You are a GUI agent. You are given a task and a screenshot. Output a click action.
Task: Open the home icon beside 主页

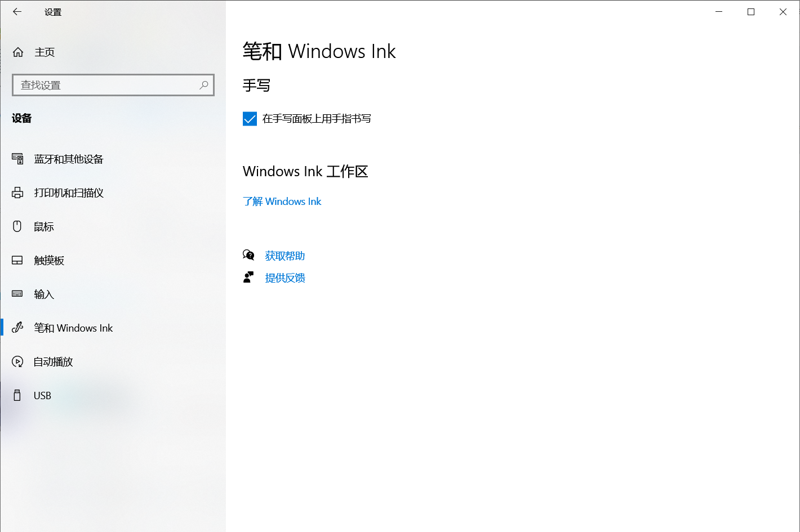(x=18, y=52)
